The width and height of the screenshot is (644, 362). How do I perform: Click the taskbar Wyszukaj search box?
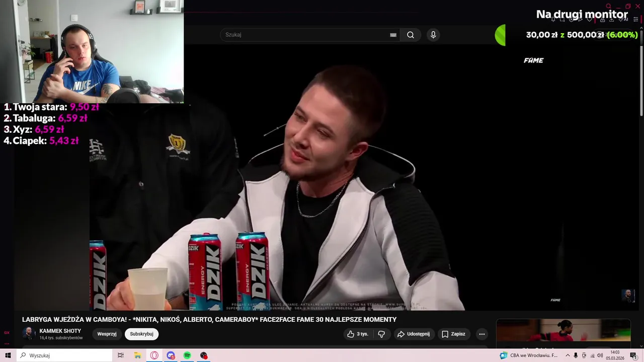pyautogui.click(x=64, y=355)
